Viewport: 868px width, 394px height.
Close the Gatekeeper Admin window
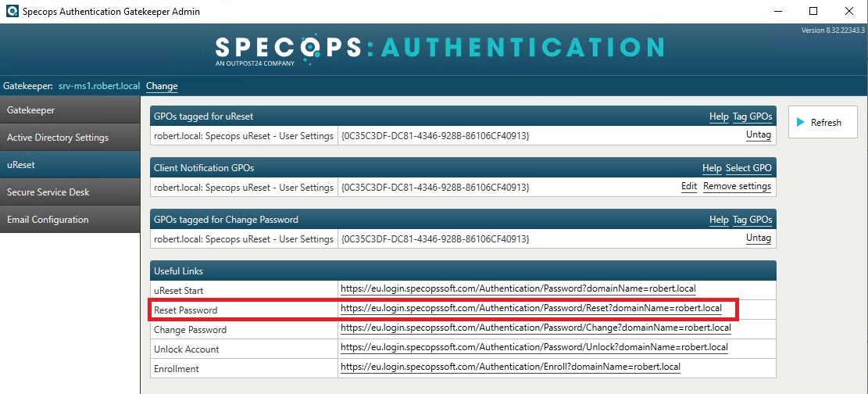pos(849,11)
